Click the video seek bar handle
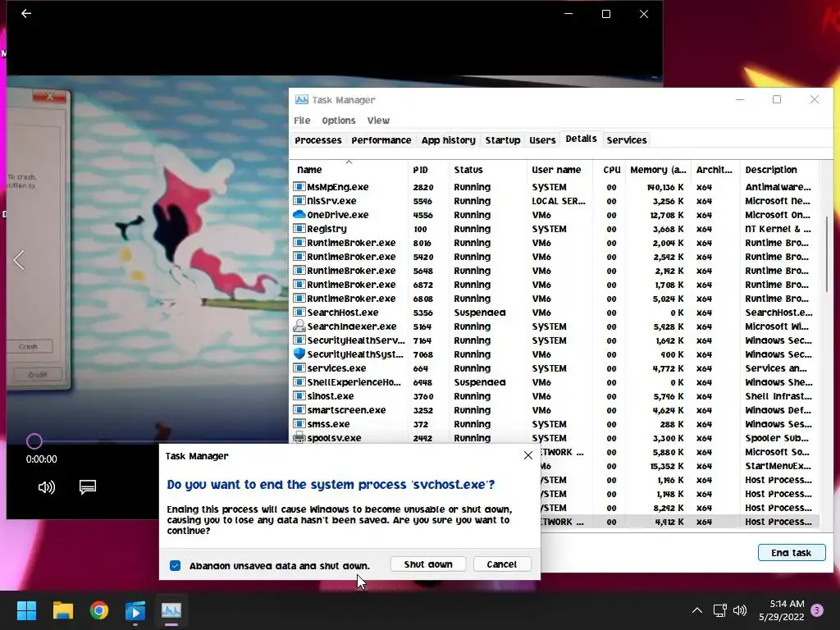Viewport: 840px width, 630px height. point(34,441)
